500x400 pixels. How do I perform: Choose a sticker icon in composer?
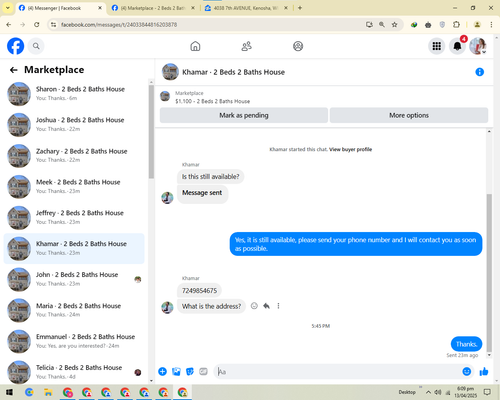click(190, 371)
